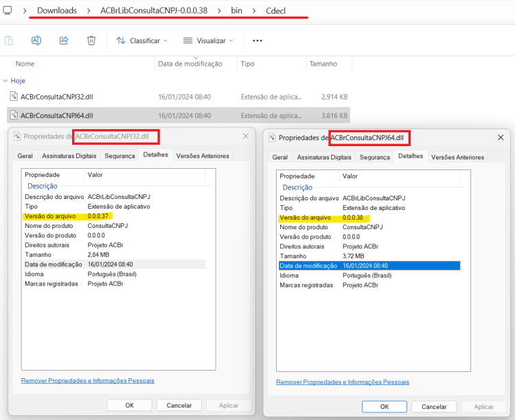Viewport: 515px width, 420px height.
Task: Close the CNPJ32 properties dialog
Action: point(246,136)
